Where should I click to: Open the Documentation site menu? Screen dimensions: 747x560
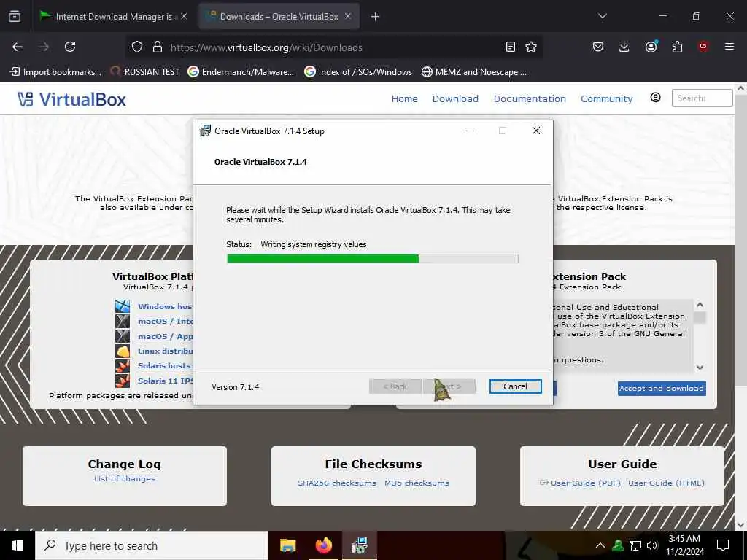530,98
